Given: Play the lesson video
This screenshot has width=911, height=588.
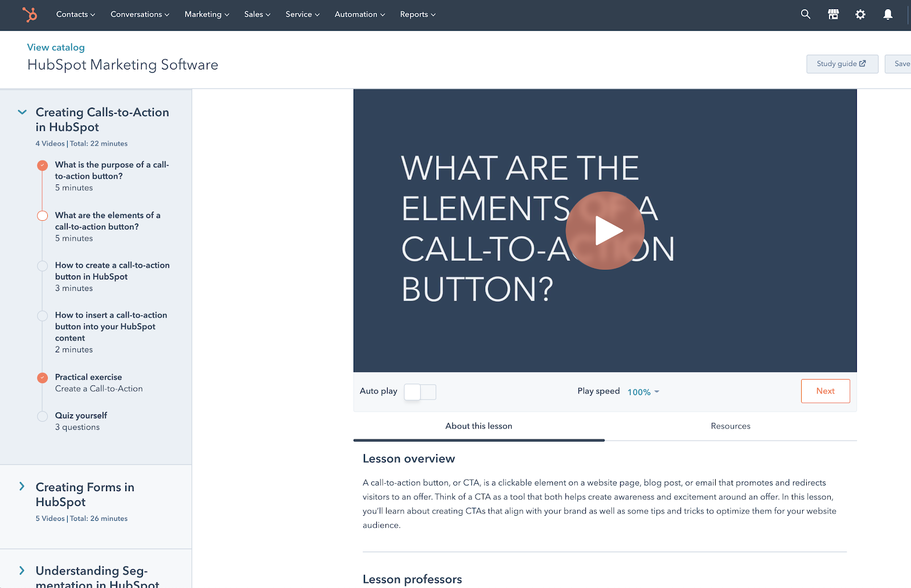Looking at the screenshot, I should click(x=605, y=231).
